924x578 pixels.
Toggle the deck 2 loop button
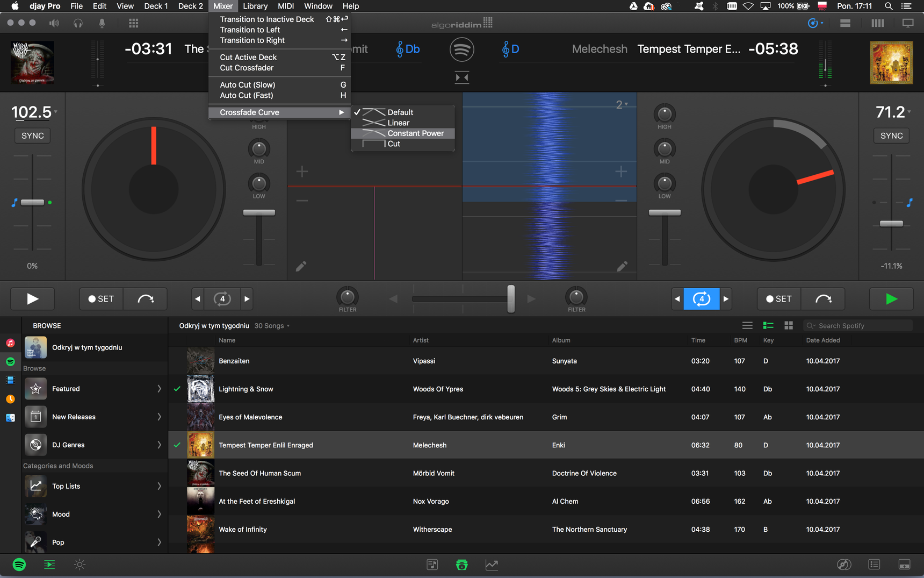702,299
